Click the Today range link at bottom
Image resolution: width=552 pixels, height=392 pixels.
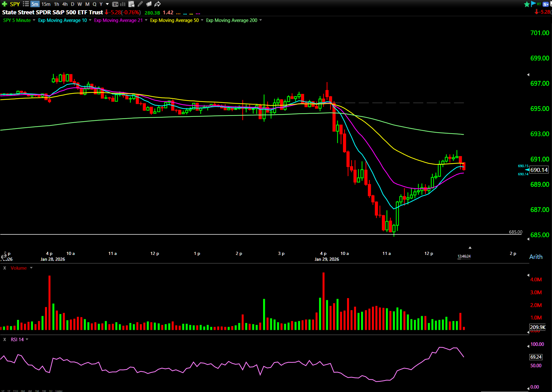(x=59, y=391)
